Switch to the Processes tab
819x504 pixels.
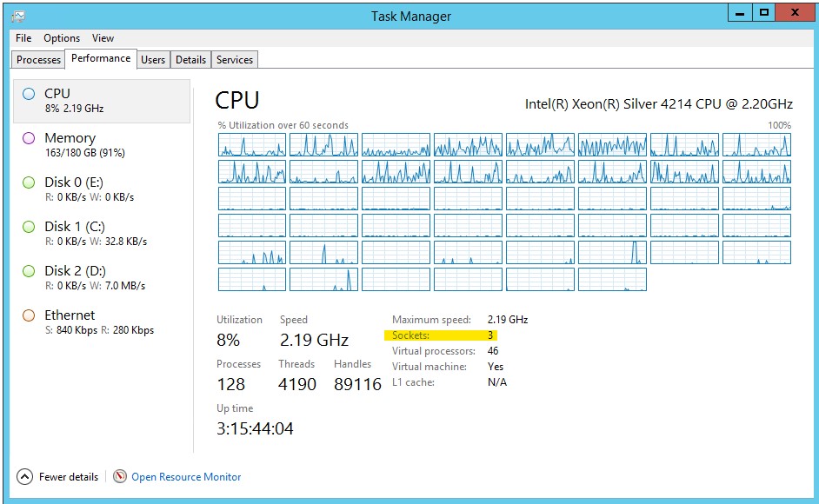click(37, 59)
